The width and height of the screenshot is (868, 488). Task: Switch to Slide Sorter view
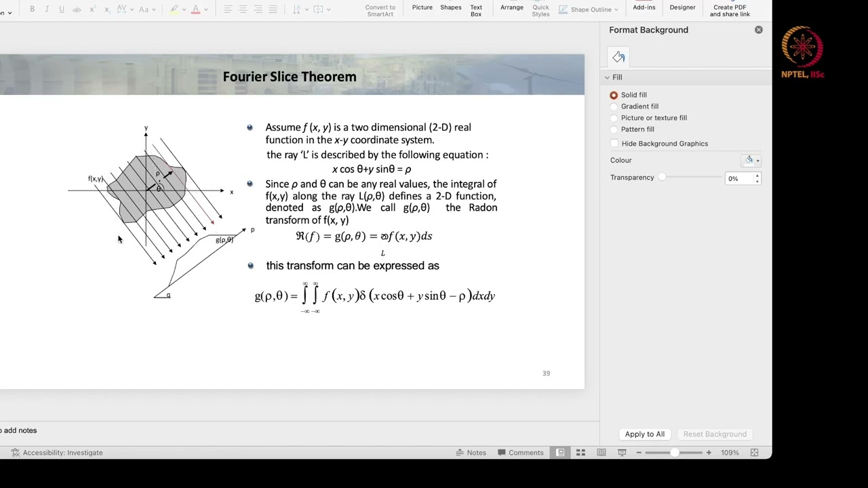point(580,452)
